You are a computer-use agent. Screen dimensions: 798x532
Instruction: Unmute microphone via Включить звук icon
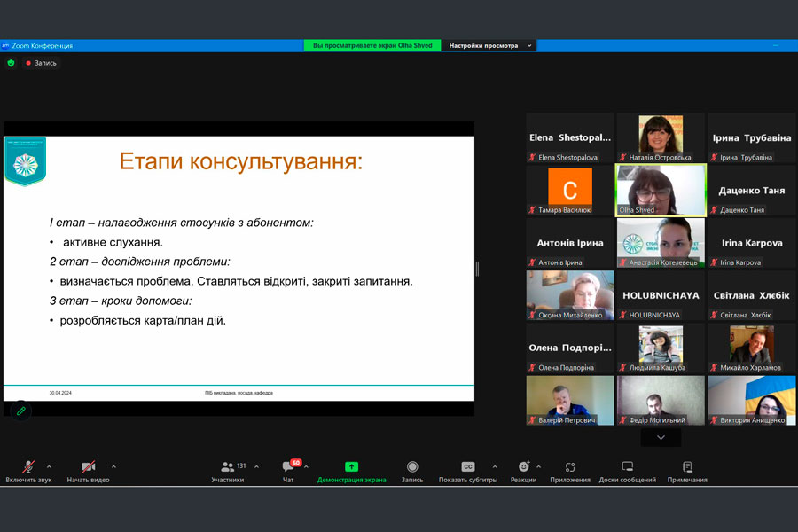pos(28,466)
